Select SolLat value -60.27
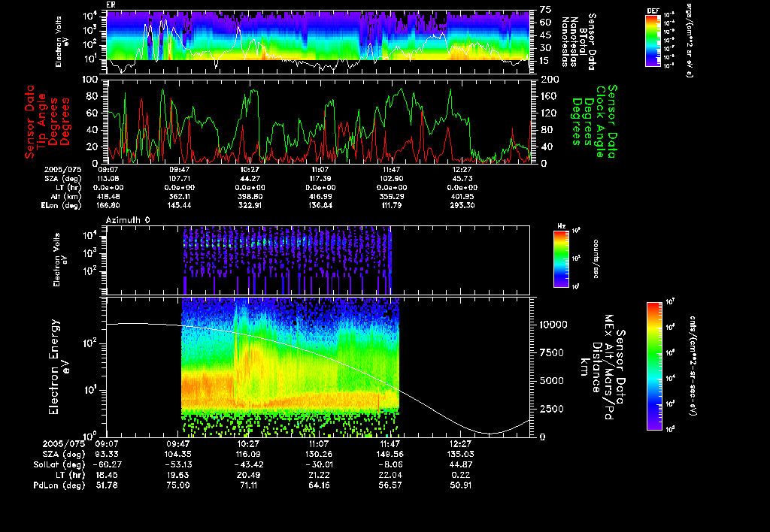This screenshot has height=532, width=770. click(x=107, y=465)
